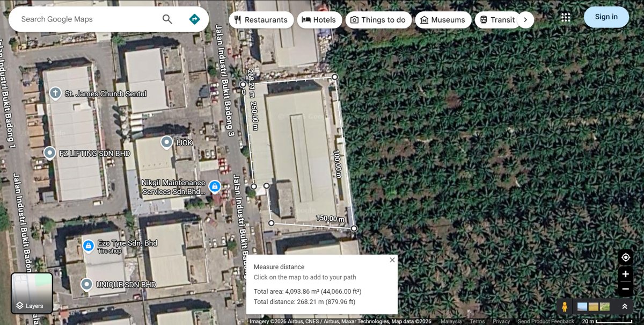The height and width of the screenshot is (325, 644).
Task: Expand the imagery strip with double chevron
Action: [625, 307]
